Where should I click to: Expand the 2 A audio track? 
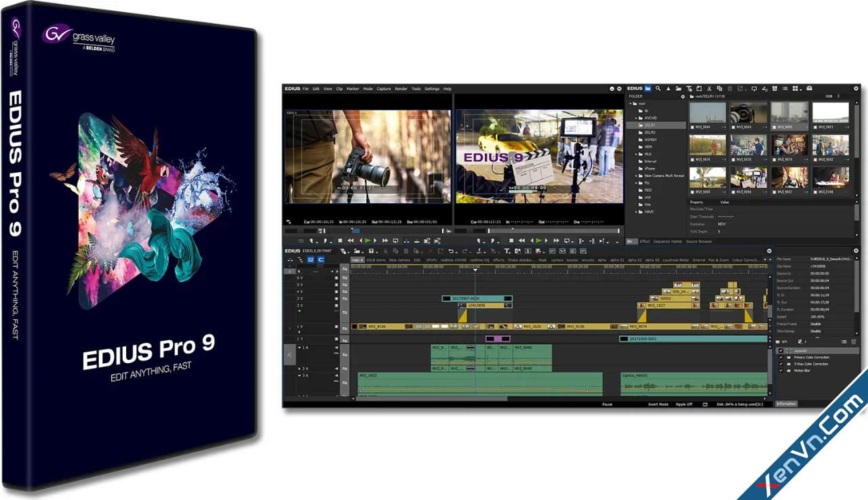(299, 369)
